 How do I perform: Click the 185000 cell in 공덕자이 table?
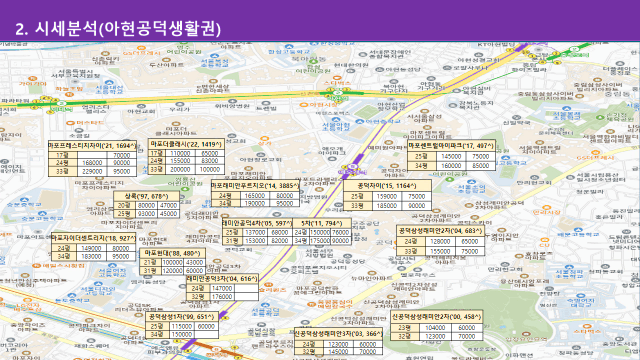pyautogui.click(x=387, y=206)
